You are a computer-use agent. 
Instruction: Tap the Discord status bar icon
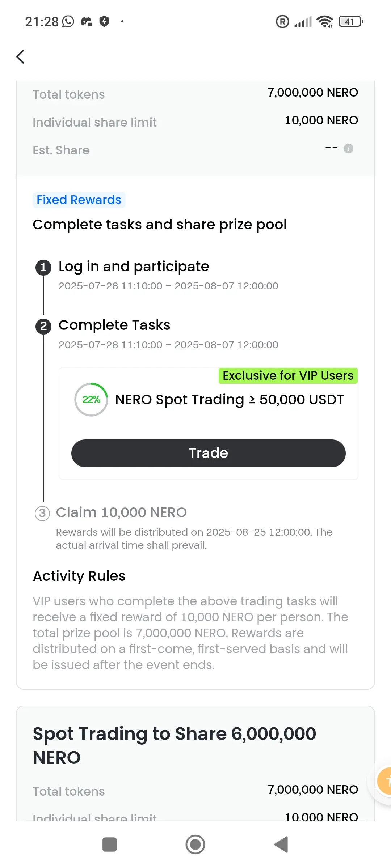pos(86,22)
